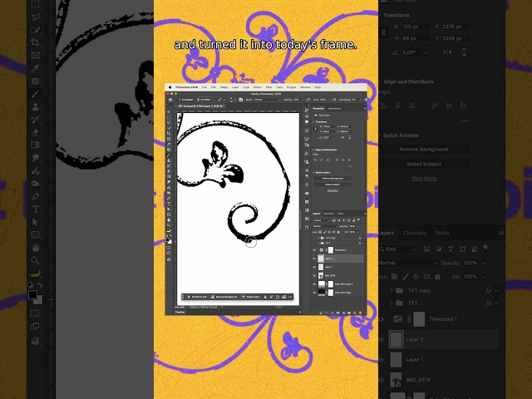The width and height of the screenshot is (532, 399).
Task: Click Select Subject in the center window Properties panel
Action: click(332, 185)
